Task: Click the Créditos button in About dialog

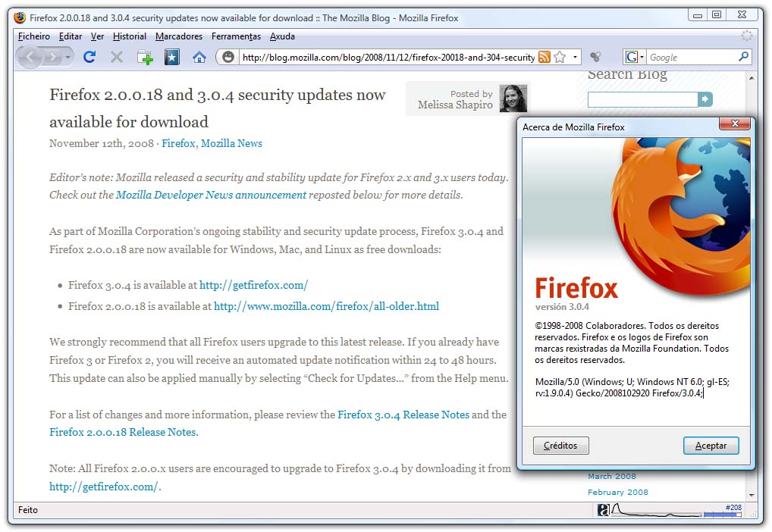Action: [560, 446]
